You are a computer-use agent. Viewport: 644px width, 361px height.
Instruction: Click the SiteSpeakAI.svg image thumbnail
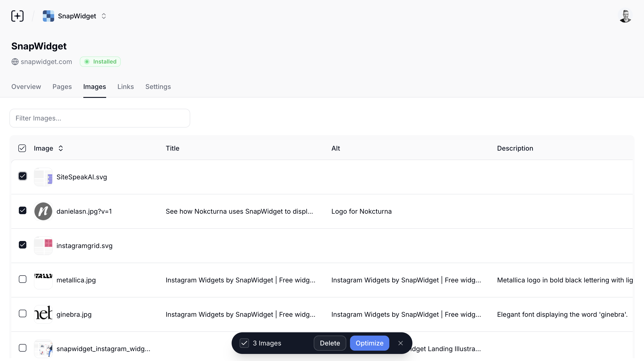pos(43,177)
